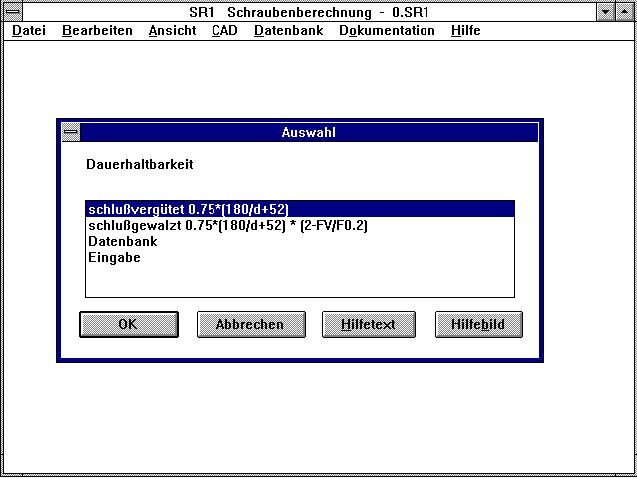Maximize the SR1 Schraubenberechnung window

point(625,12)
